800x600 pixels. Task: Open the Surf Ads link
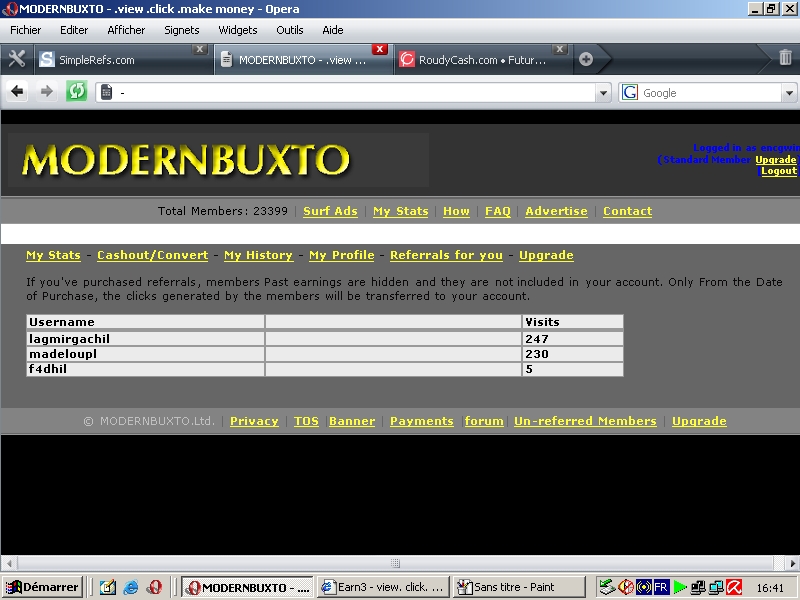[330, 211]
